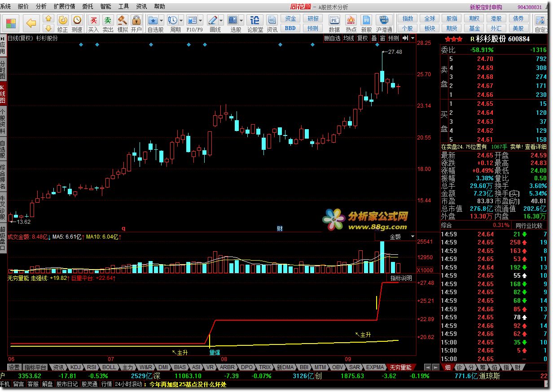The width and height of the screenshot is (553, 392).
Task: Click the 修正 correction icon
Action: pyautogui.click(x=63, y=23)
